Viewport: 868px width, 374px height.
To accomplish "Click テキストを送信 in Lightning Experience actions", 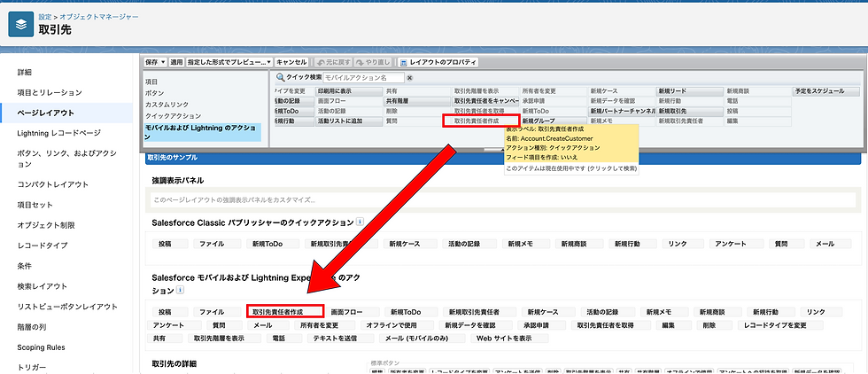I will pos(340,339).
